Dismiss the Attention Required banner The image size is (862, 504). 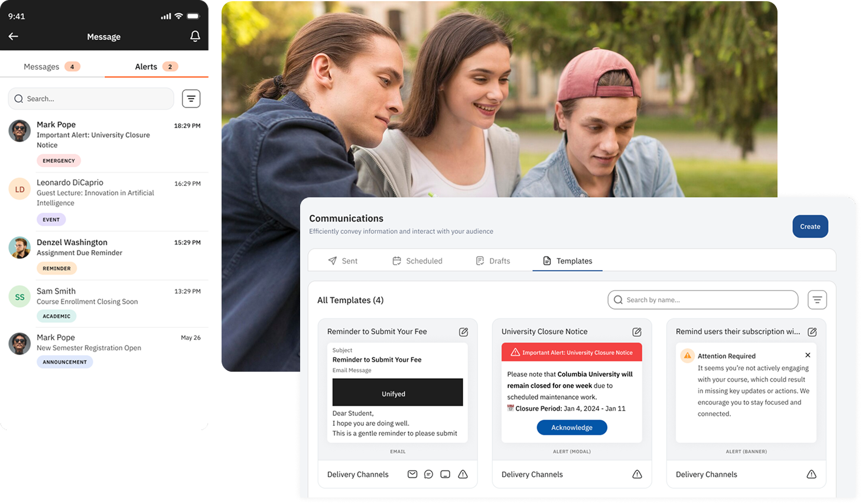[x=808, y=355]
